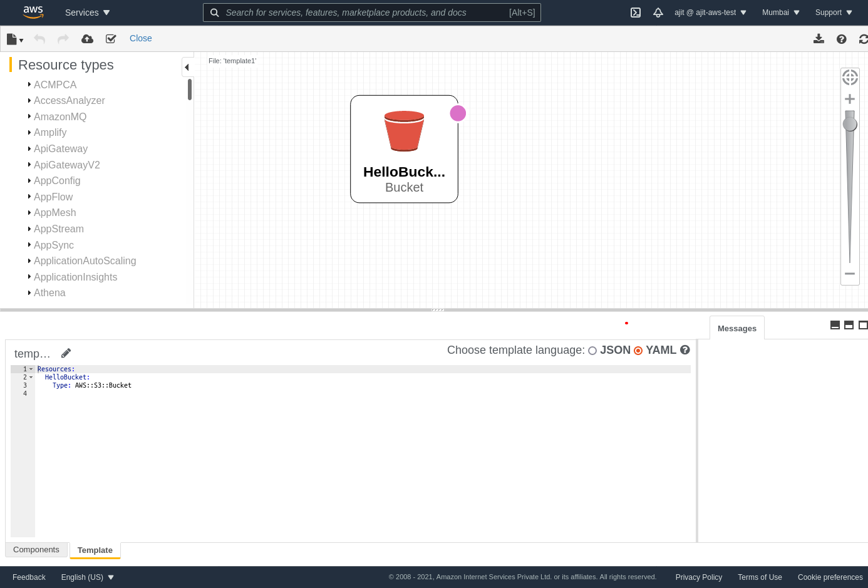Fold the Resources line in code editor
868x588 pixels.
pyautogui.click(x=31, y=369)
